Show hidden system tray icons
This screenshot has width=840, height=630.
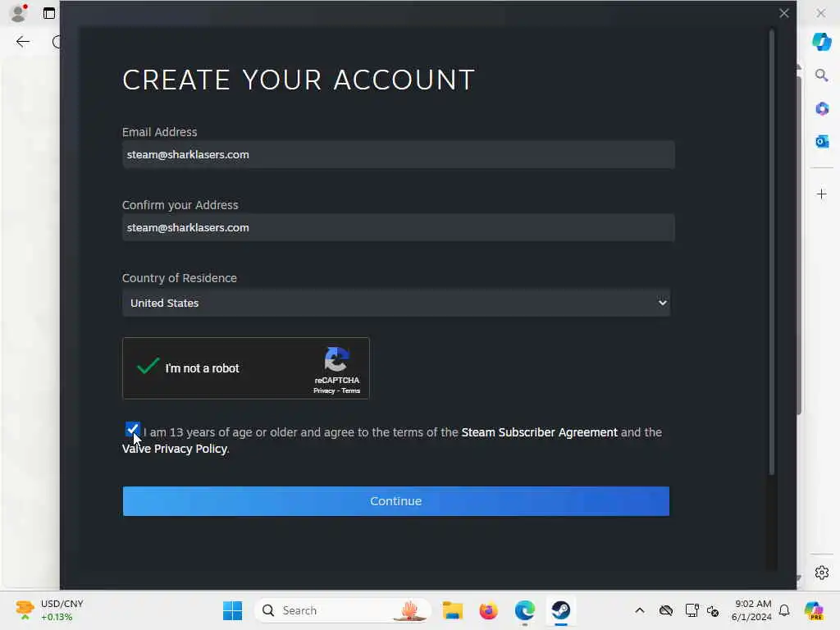pos(640,610)
